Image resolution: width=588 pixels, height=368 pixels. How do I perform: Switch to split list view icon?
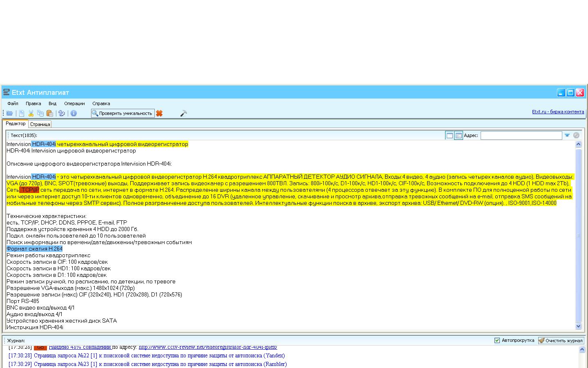[459, 135]
